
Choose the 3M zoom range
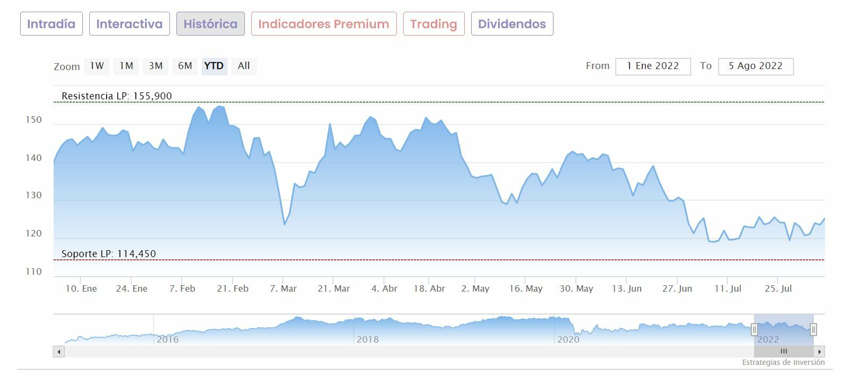(x=156, y=66)
